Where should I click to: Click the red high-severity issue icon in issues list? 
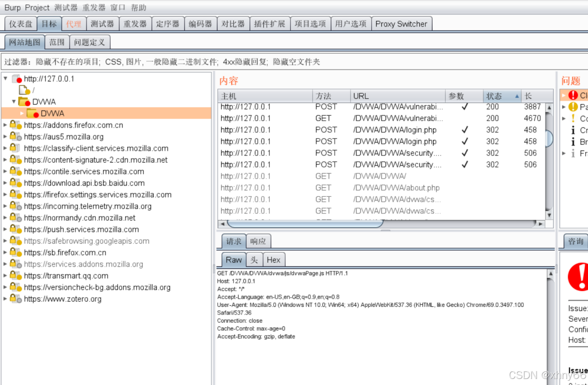tap(573, 95)
